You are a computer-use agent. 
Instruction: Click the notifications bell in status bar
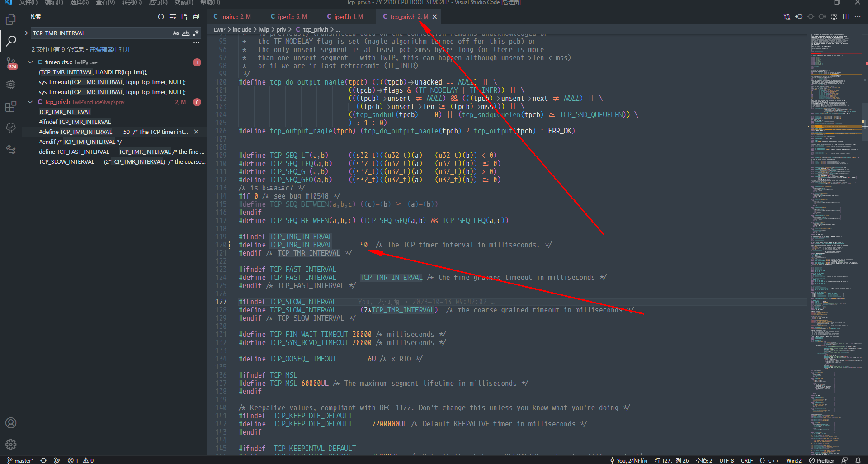point(858,460)
